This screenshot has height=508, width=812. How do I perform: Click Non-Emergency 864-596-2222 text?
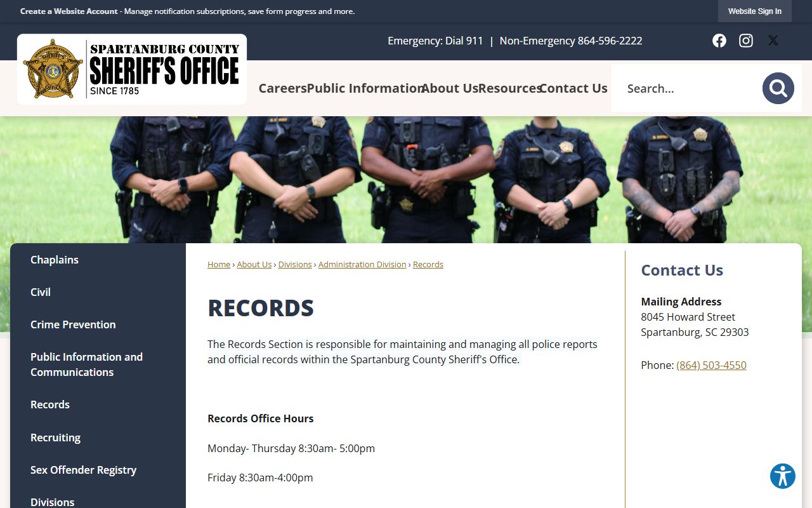(x=571, y=41)
